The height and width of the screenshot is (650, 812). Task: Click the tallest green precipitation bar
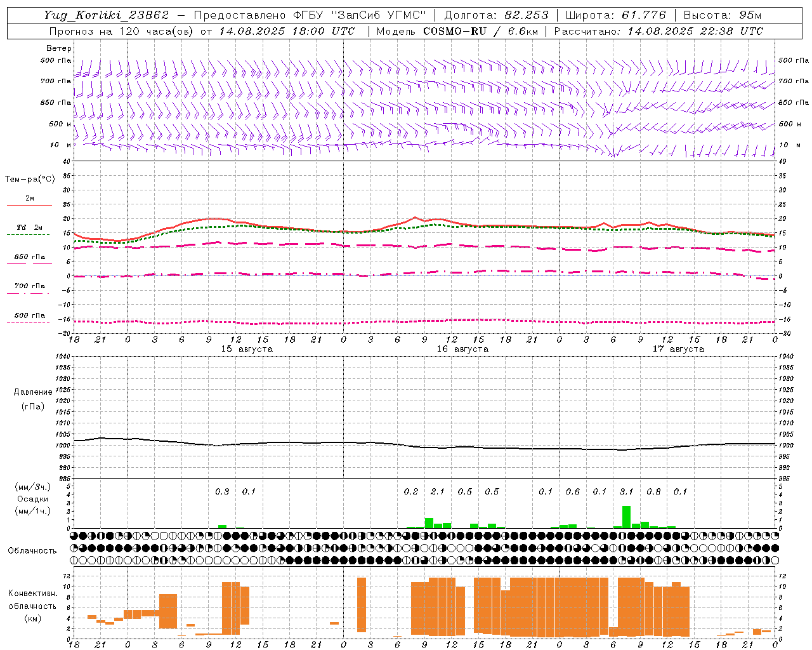click(626, 517)
